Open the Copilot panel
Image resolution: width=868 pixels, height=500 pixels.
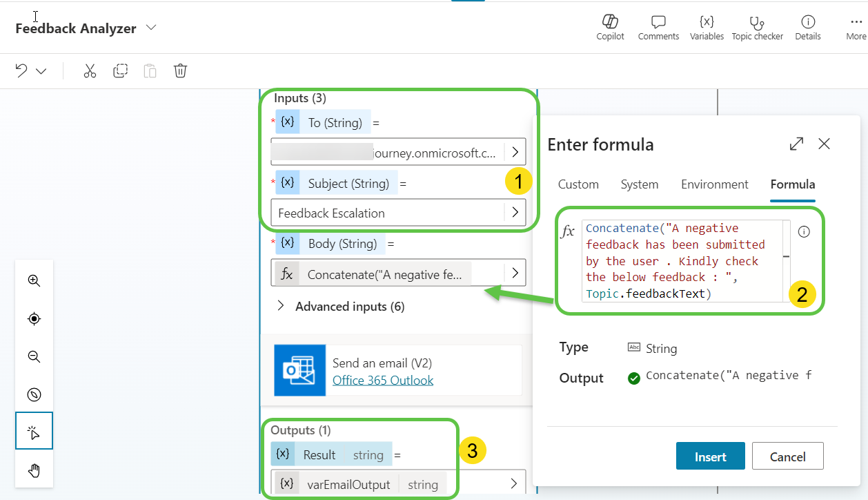[610, 27]
